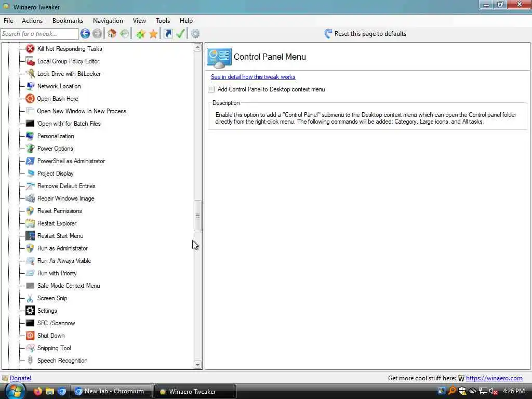Select the Personalization tree item
532x399 pixels.
56,136
